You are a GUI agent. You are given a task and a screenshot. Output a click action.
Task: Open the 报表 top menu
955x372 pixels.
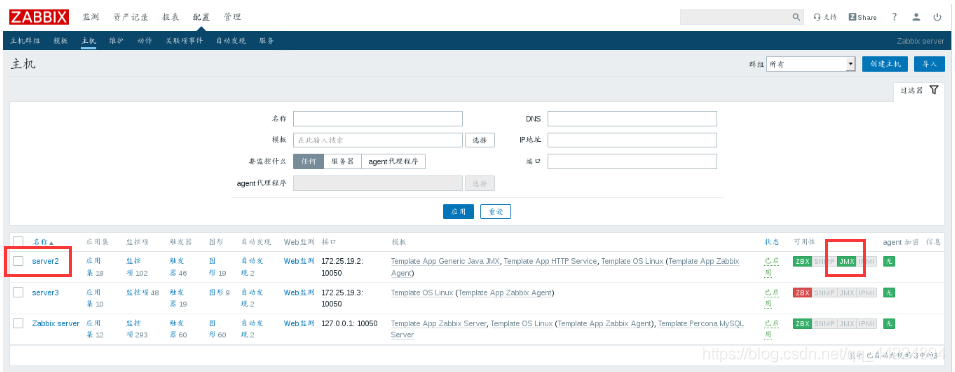point(171,17)
